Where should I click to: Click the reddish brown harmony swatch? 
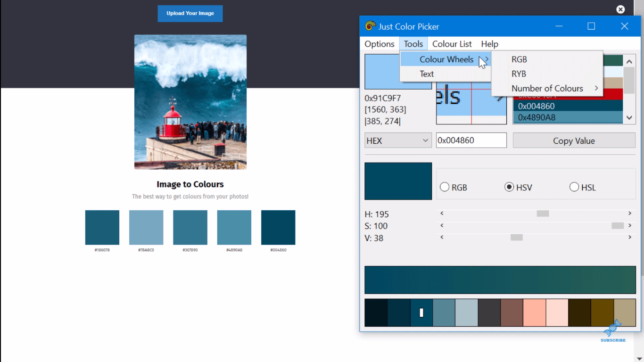(512, 313)
